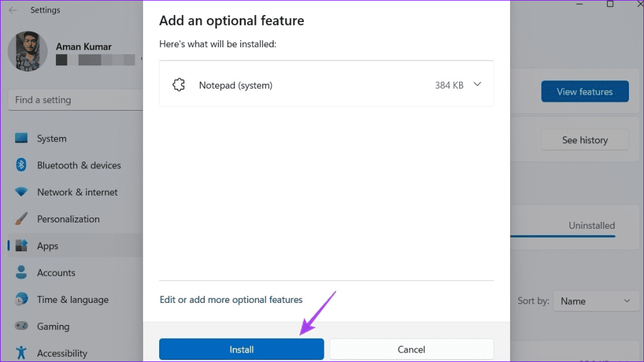Expand Notepad (system) details chevron
This screenshot has width=644, height=362.
click(477, 84)
